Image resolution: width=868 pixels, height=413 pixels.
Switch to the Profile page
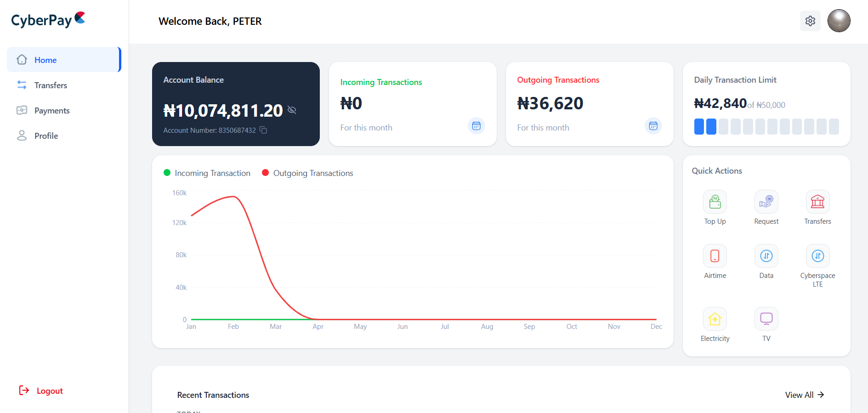[x=46, y=136]
